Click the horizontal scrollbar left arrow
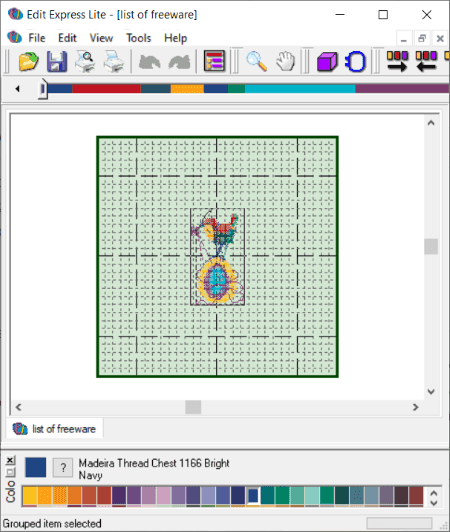This screenshot has height=532, width=450. (x=19, y=407)
